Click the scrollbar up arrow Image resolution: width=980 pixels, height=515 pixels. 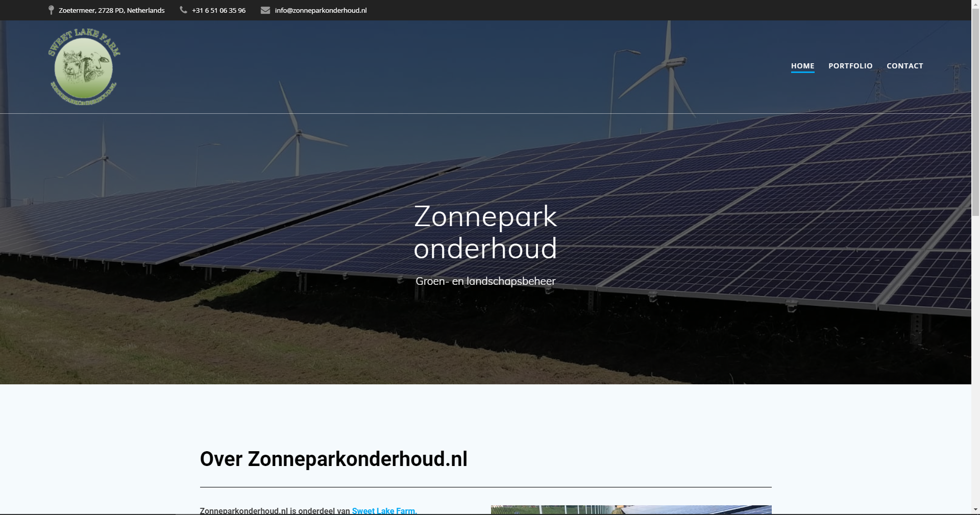coord(975,4)
